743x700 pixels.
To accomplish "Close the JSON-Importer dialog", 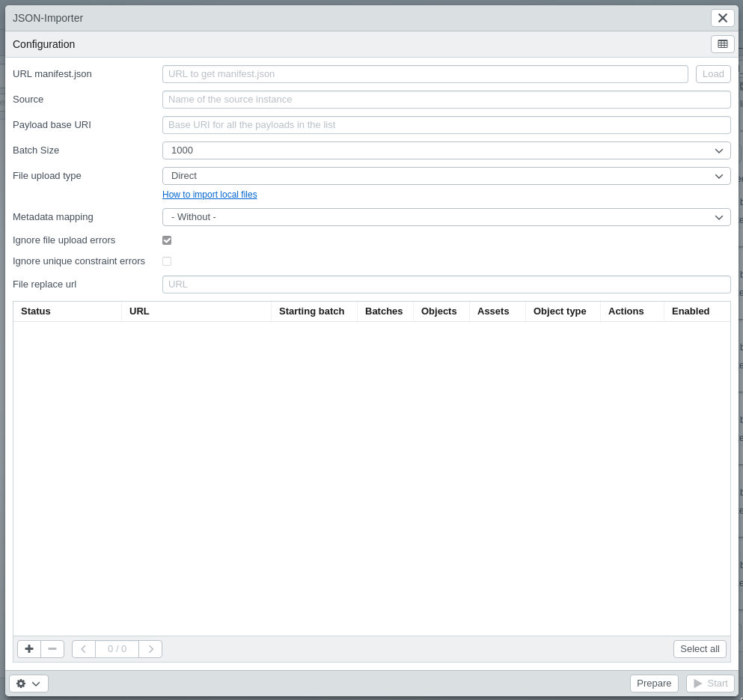I will click(x=723, y=18).
